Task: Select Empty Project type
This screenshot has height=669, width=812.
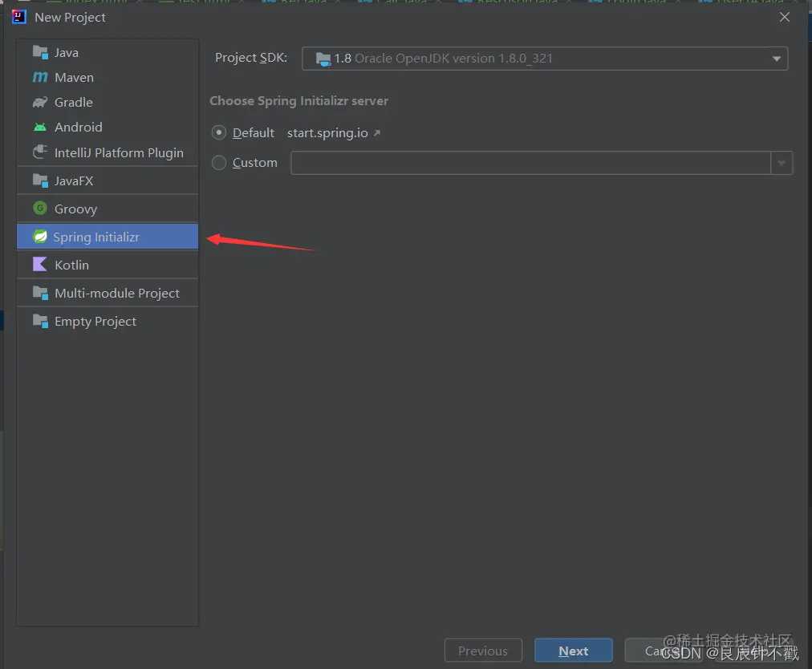Action: [108, 321]
